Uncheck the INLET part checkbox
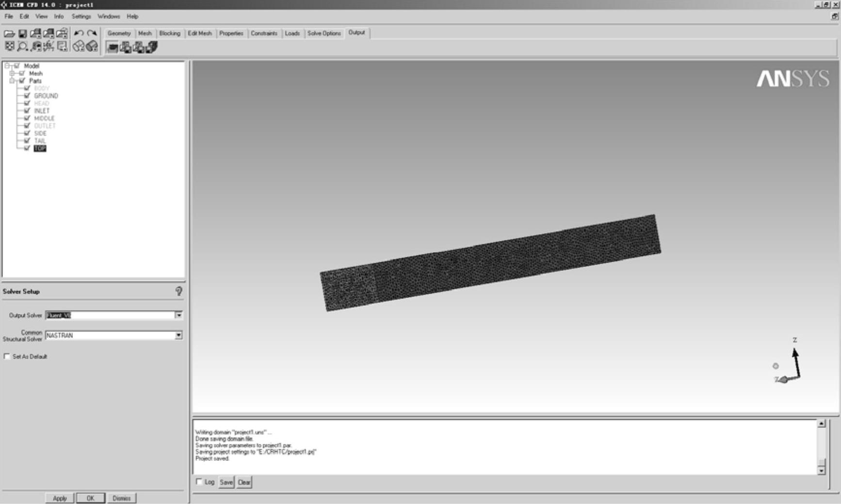 (27, 111)
